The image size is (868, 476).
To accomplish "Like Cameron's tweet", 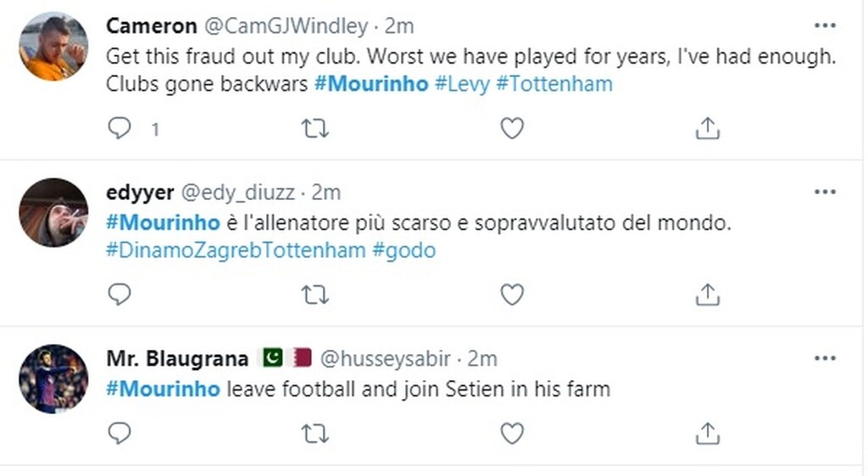I will (x=511, y=129).
